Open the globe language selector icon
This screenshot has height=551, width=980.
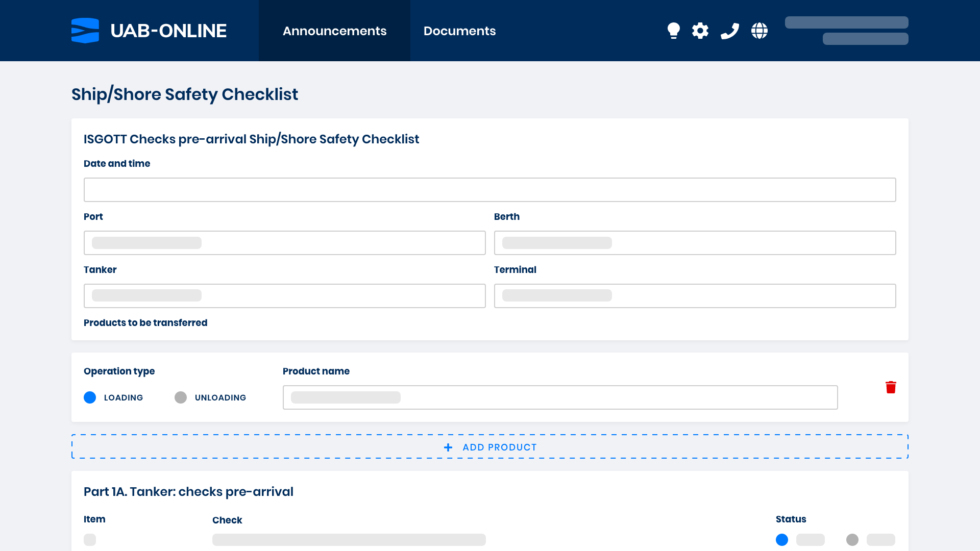(759, 31)
